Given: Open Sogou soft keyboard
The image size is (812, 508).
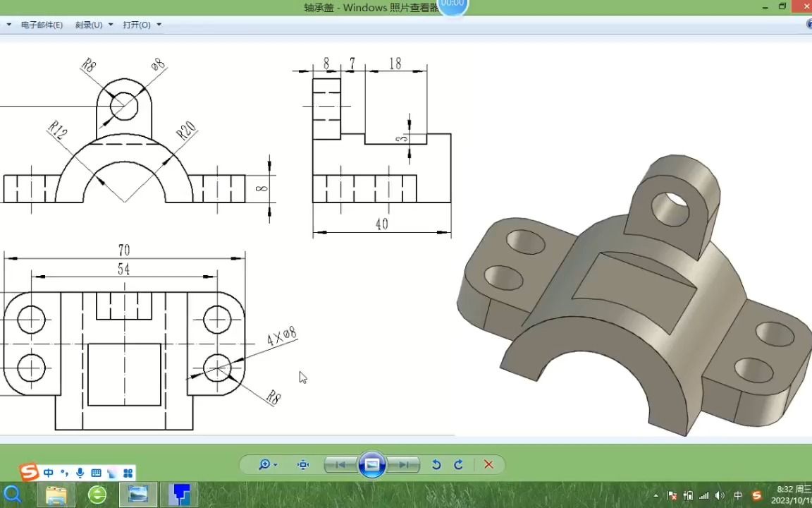Looking at the screenshot, I should click(x=96, y=473).
